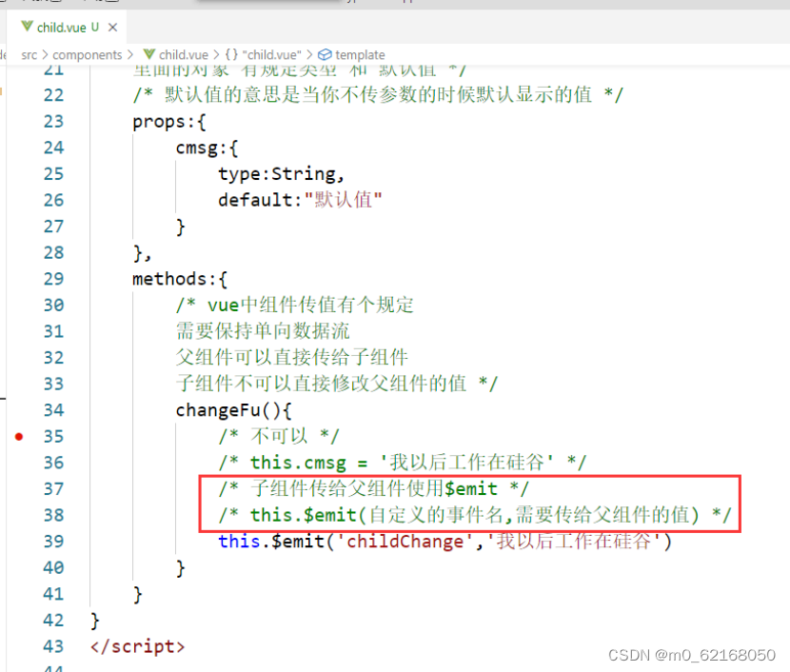Image resolution: width=790 pixels, height=672 pixels.
Task: Click 'changeFu(){' method declaration
Action: click(233, 410)
